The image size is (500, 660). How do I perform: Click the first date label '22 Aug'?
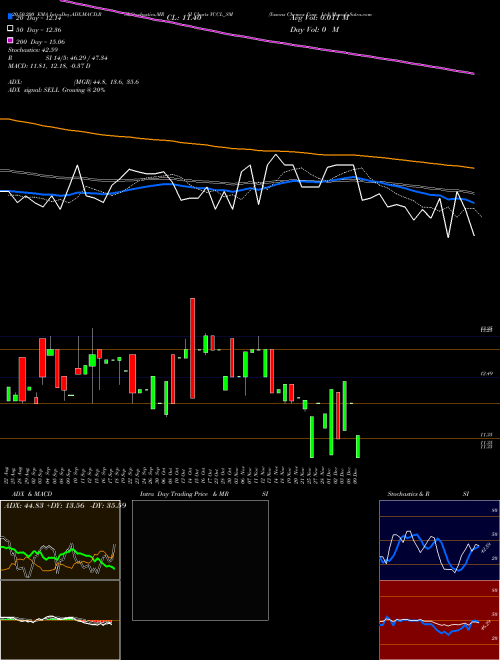(9, 475)
